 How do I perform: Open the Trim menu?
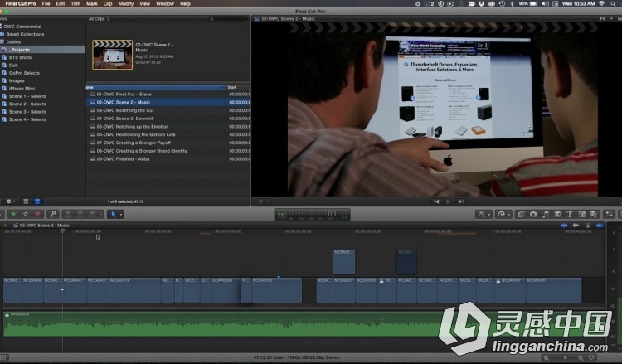coord(75,3)
